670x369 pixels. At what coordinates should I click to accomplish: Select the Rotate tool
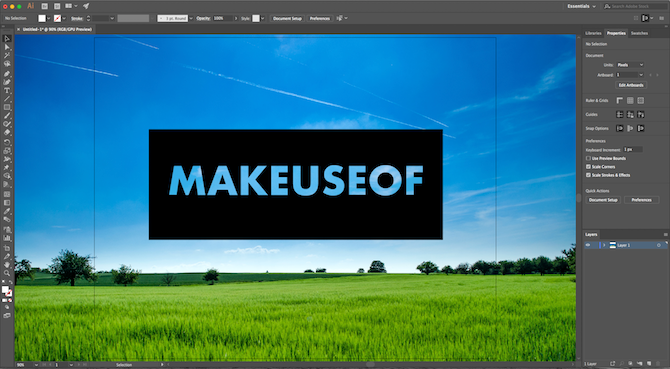click(x=7, y=143)
